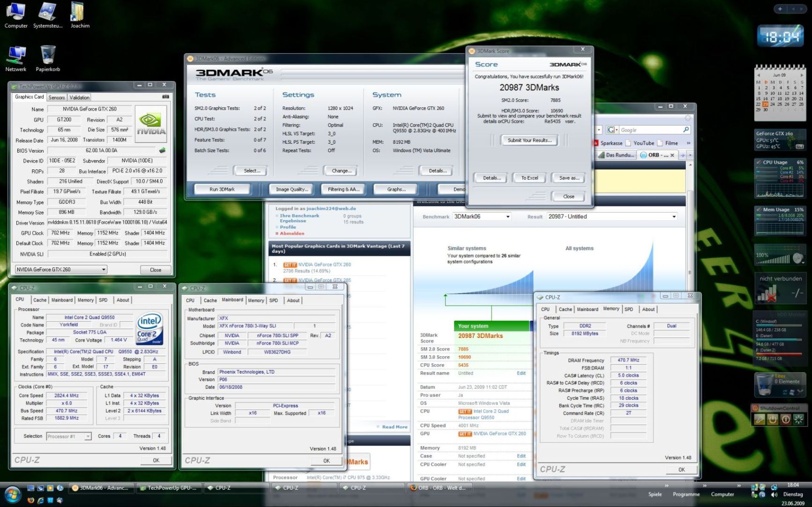812x507 pixels.
Task: Open the Systemsteuerung desktop icon
Action: [47, 15]
